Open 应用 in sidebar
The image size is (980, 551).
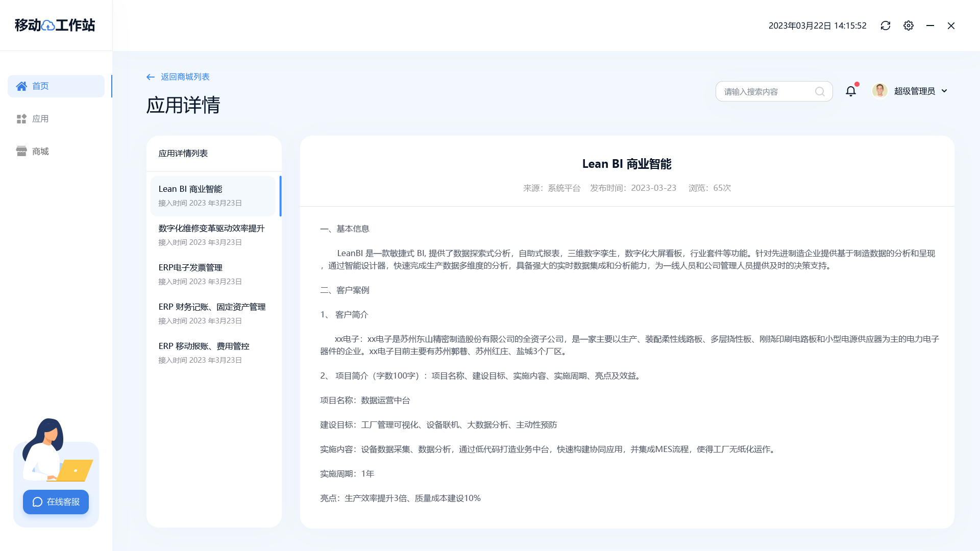pos(56,119)
